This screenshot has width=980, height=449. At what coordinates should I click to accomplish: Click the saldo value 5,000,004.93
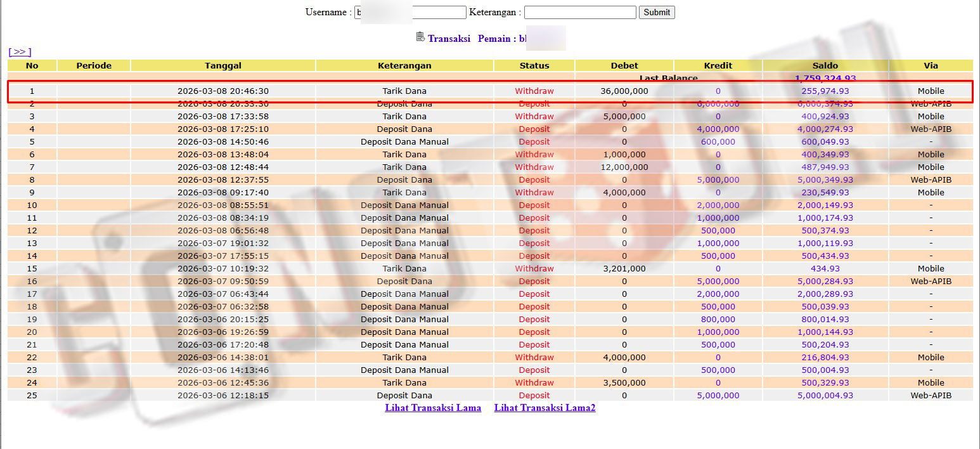pyautogui.click(x=825, y=395)
